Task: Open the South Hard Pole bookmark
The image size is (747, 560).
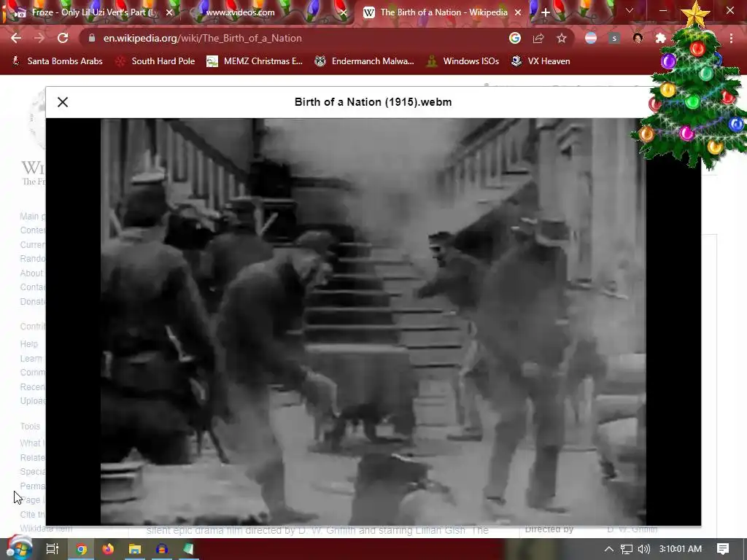Action: [155, 61]
